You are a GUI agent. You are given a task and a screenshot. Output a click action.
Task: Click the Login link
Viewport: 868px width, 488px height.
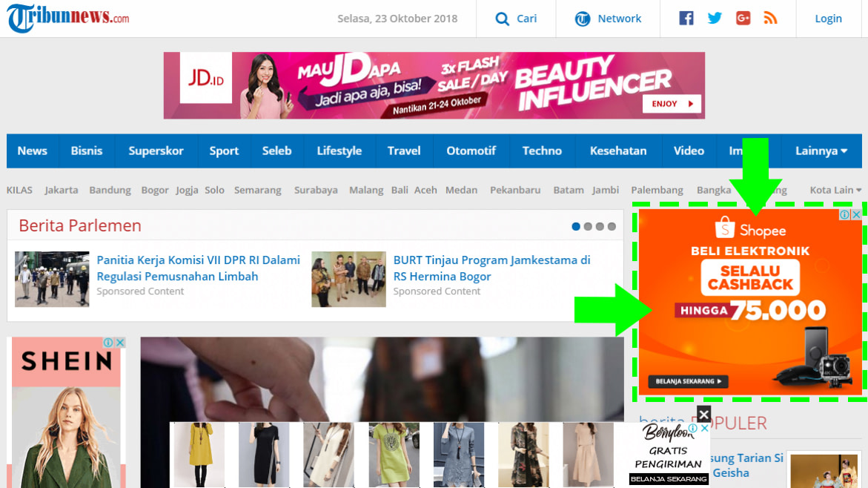tap(828, 19)
